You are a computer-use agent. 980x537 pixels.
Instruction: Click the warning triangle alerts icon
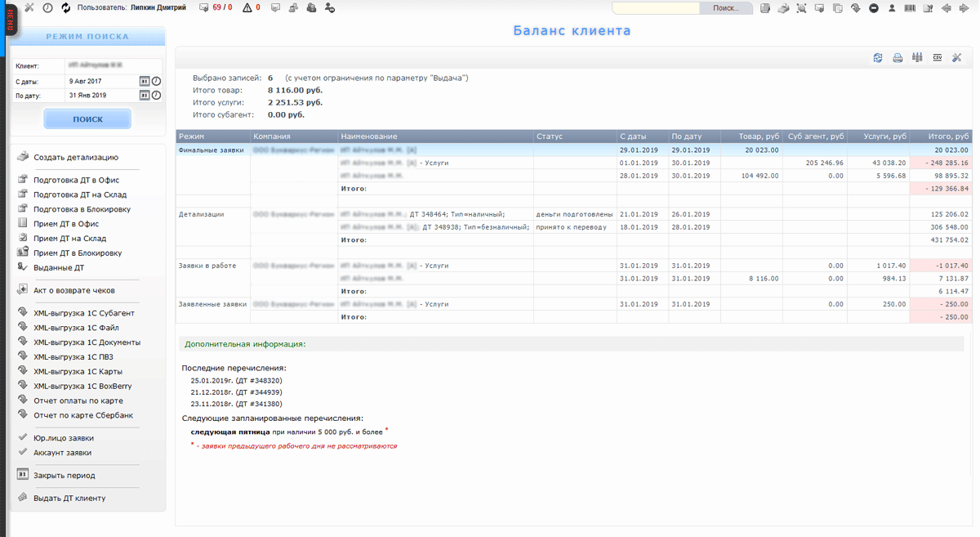pyautogui.click(x=247, y=8)
